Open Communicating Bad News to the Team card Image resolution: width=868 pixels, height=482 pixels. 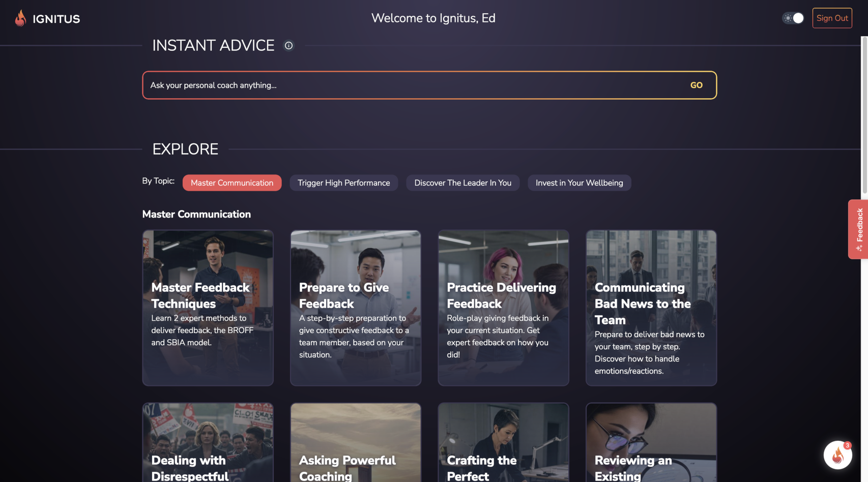[651, 308]
